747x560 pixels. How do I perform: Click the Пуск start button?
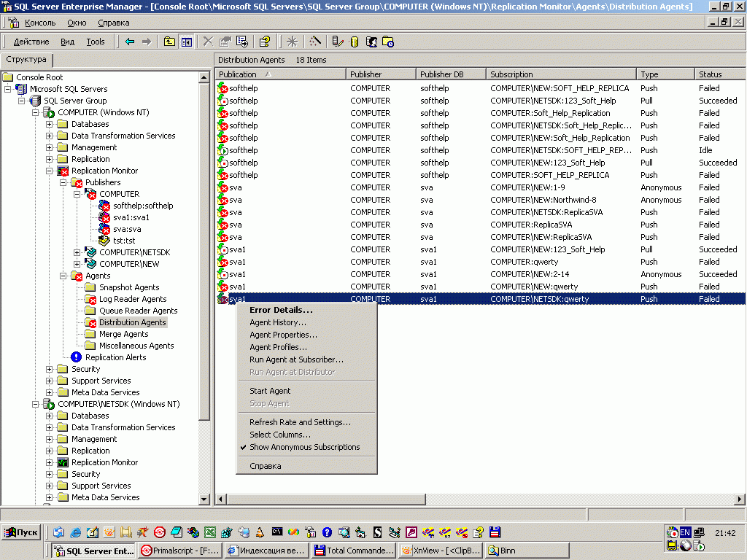tap(21, 532)
